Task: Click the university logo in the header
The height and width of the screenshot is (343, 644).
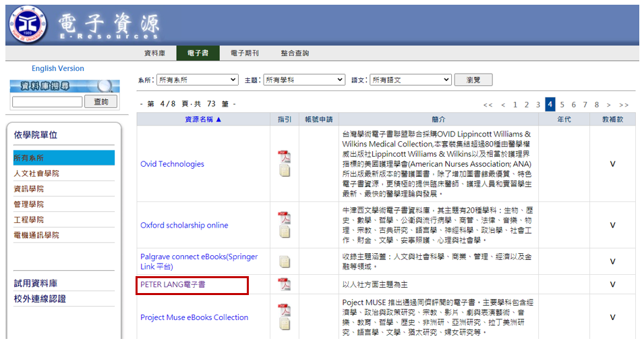Action: coord(28,24)
